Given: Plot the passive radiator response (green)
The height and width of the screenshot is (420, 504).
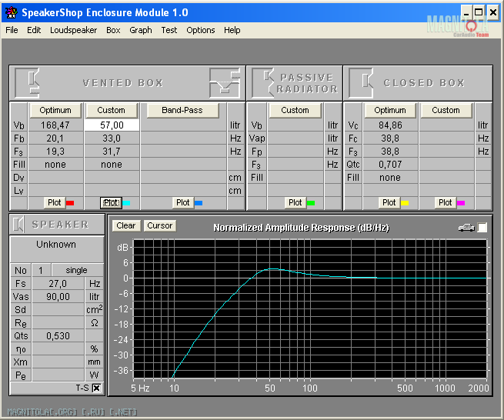Looking at the screenshot, I should pos(295,203).
